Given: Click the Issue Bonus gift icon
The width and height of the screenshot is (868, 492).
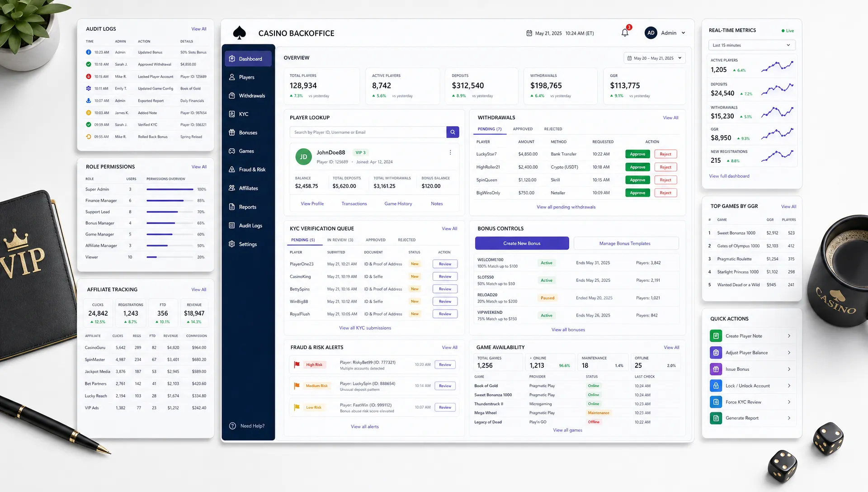Looking at the screenshot, I should pyautogui.click(x=716, y=369).
